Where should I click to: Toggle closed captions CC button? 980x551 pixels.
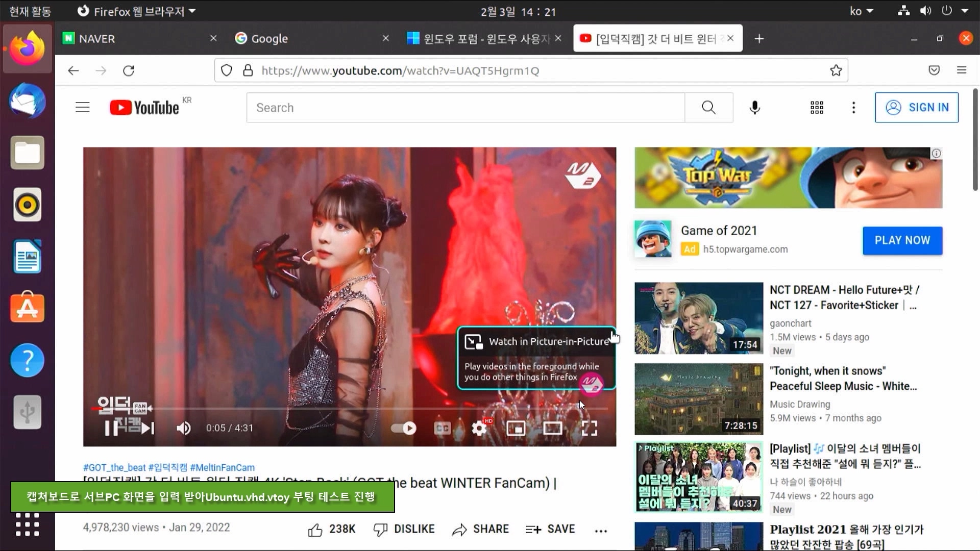[442, 429]
